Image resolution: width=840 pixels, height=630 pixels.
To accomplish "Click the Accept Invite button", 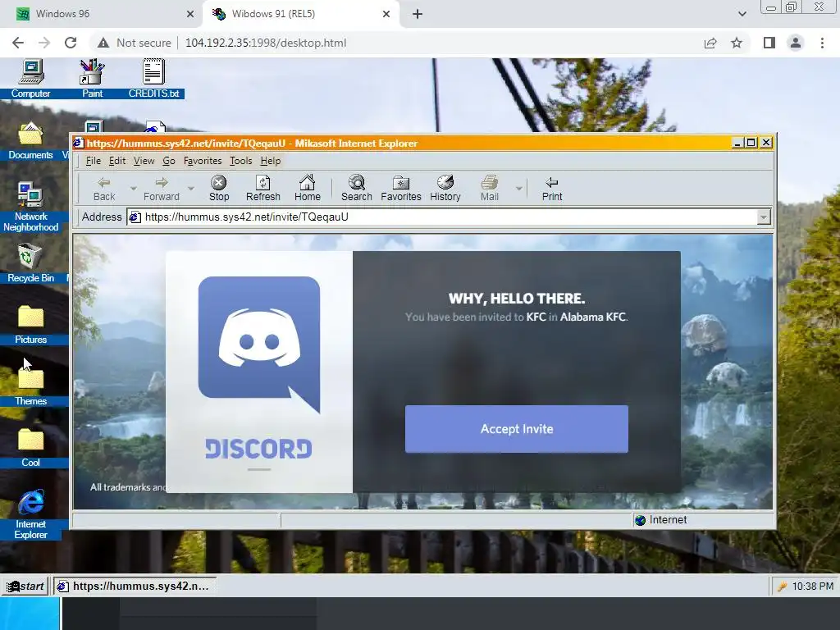I will pos(517,429).
